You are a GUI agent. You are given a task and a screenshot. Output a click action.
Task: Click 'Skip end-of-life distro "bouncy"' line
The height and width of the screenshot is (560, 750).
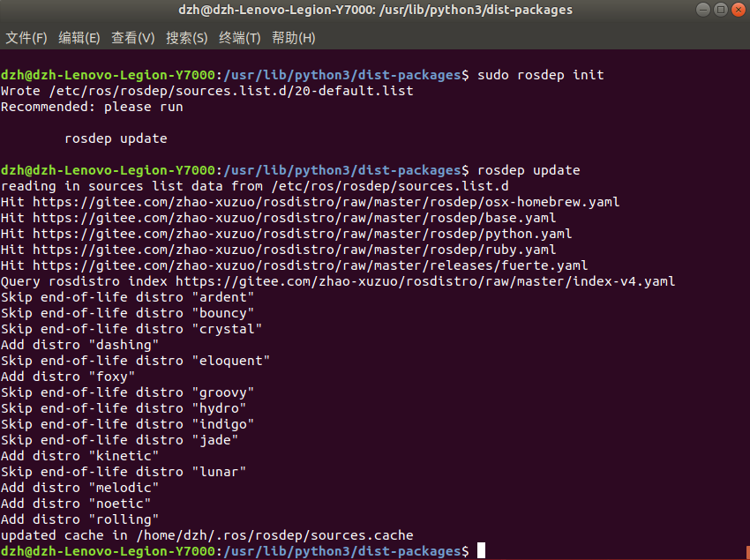[x=128, y=313]
